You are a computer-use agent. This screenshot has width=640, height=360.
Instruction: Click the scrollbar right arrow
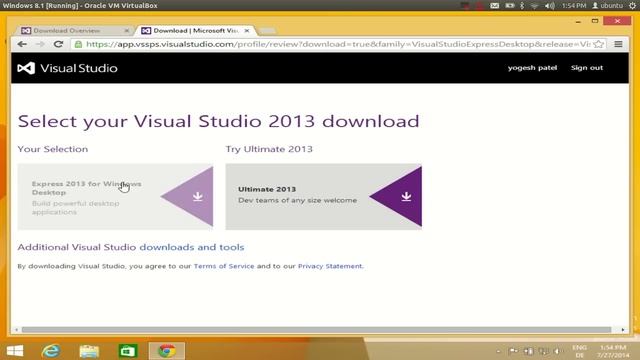click(623, 329)
